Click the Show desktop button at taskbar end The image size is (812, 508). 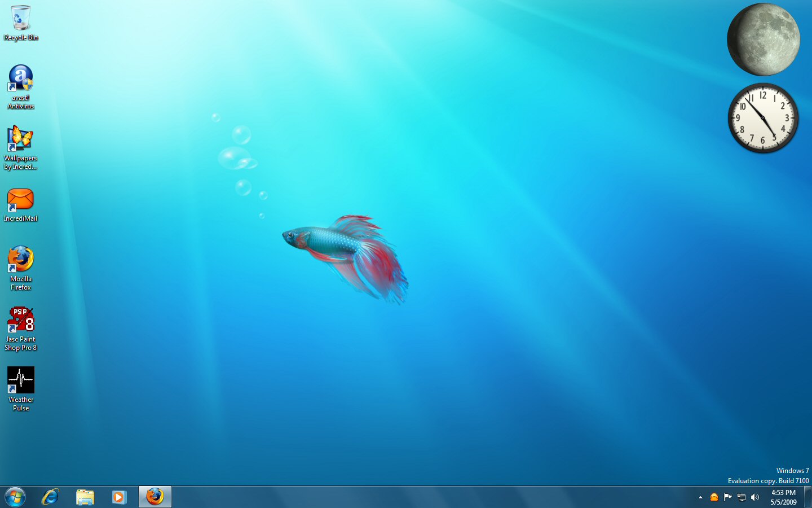[x=807, y=497]
